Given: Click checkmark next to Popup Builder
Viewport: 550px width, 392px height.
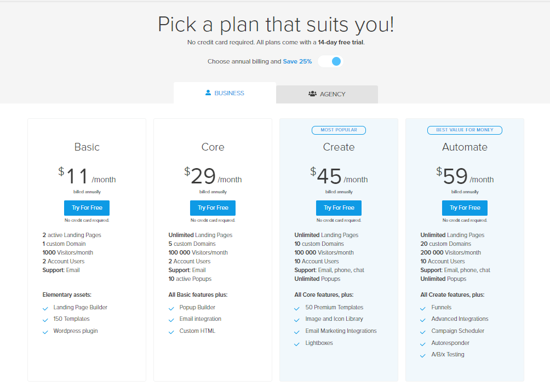Looking at the screenshot, I should coord(171,309).
